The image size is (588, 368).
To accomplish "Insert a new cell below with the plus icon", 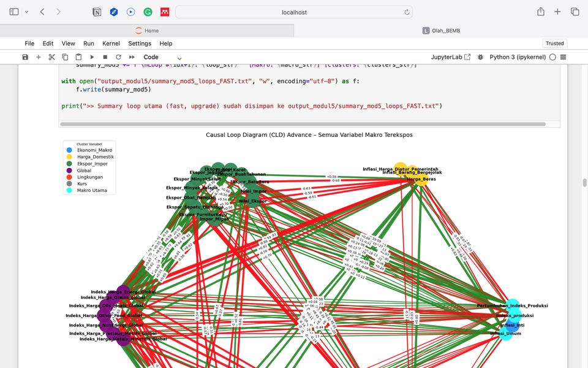I will pyautogui.click(x=39, y=57).
